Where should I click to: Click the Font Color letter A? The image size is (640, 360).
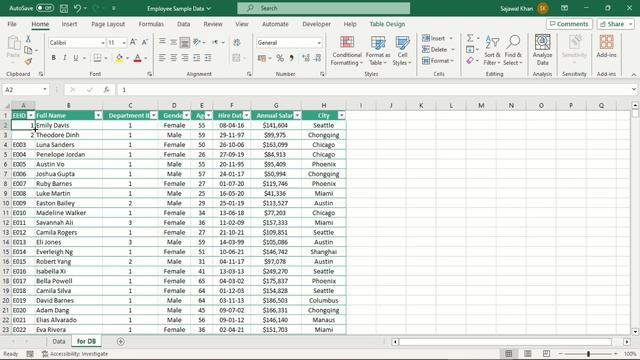point(138,58)
